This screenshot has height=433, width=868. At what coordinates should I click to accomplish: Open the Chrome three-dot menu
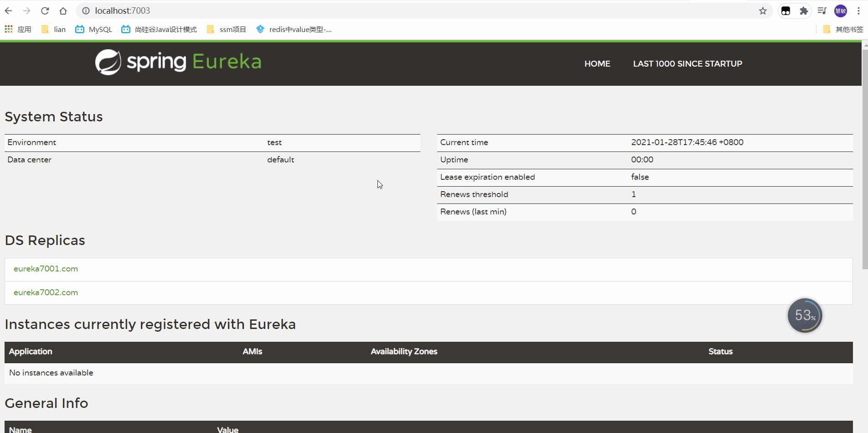coord(858,11)
